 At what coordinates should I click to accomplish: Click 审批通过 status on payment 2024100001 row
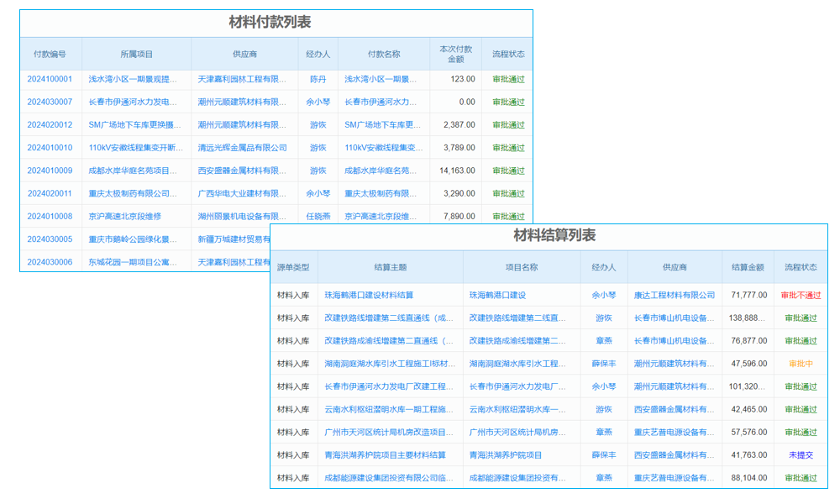pyautogui.click(x=510, y=79)
